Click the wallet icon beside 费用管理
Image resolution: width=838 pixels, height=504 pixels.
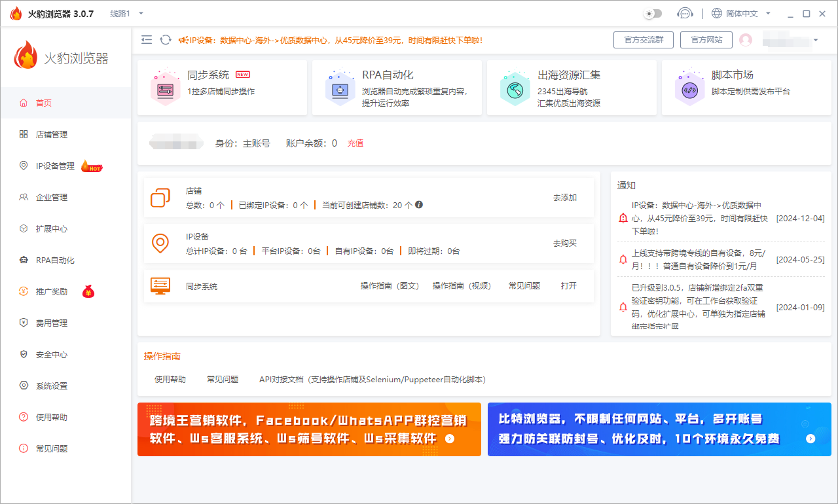pos(24,323)
